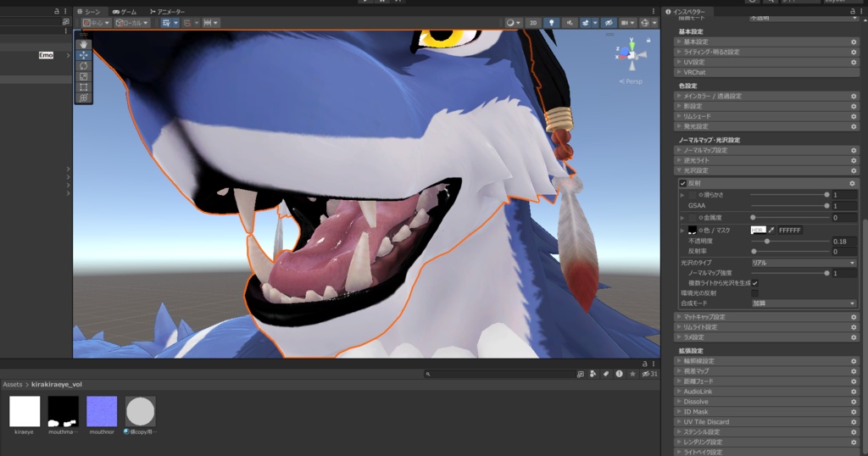This screenshot has height=456, width=868.
Task: Click Assets in project breadcrumb
Action: (x=12, y=384)
